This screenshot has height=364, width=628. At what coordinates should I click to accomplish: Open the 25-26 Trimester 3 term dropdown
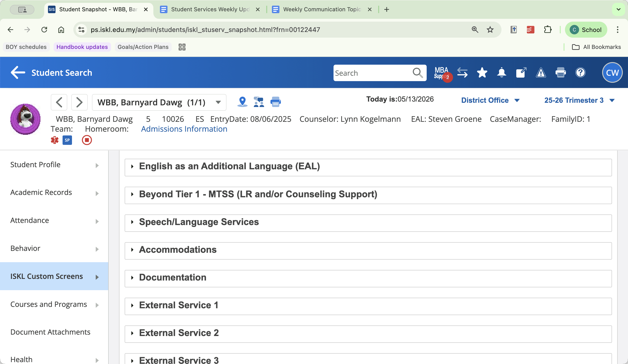[579, 100]
